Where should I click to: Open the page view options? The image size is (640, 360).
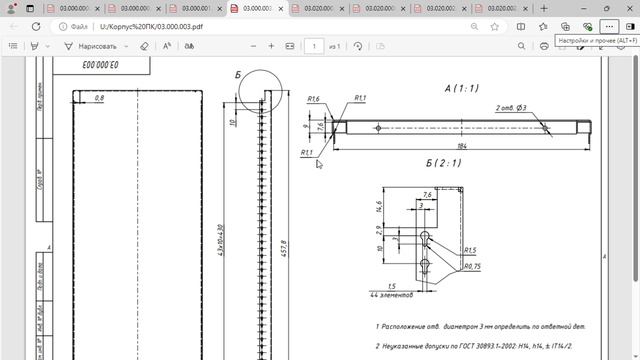coord(380,46)
